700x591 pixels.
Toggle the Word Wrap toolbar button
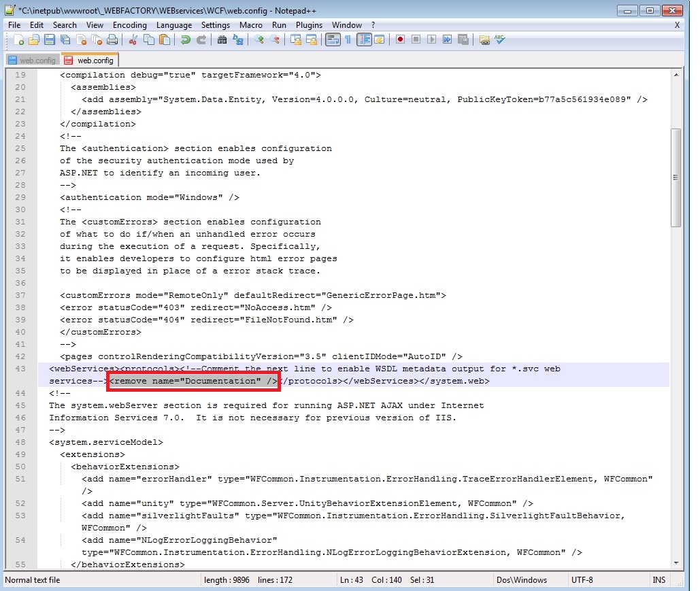tap(333, 40)
